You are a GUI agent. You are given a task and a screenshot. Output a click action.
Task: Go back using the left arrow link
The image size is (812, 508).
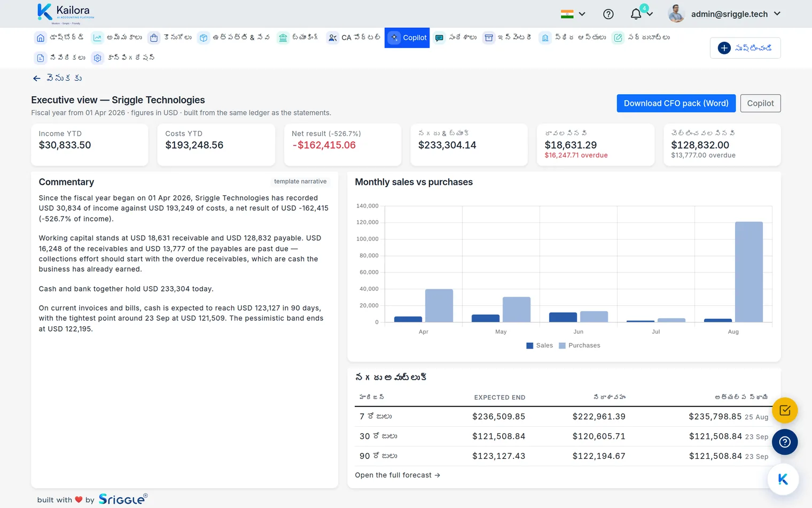click(x=57, y=79)
